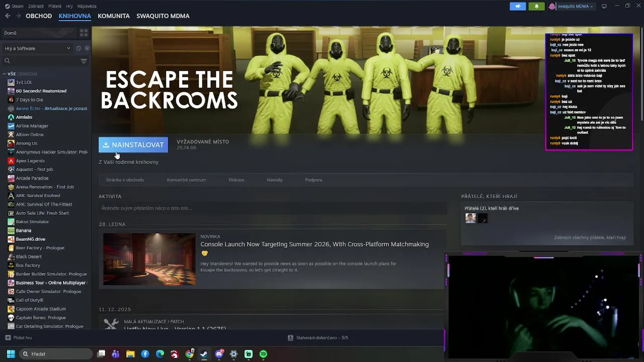This screenshot has width=644, height=362.
Task: Go to the OBCHOD tab
Action: pyautogui.click(x=39, y=16)
